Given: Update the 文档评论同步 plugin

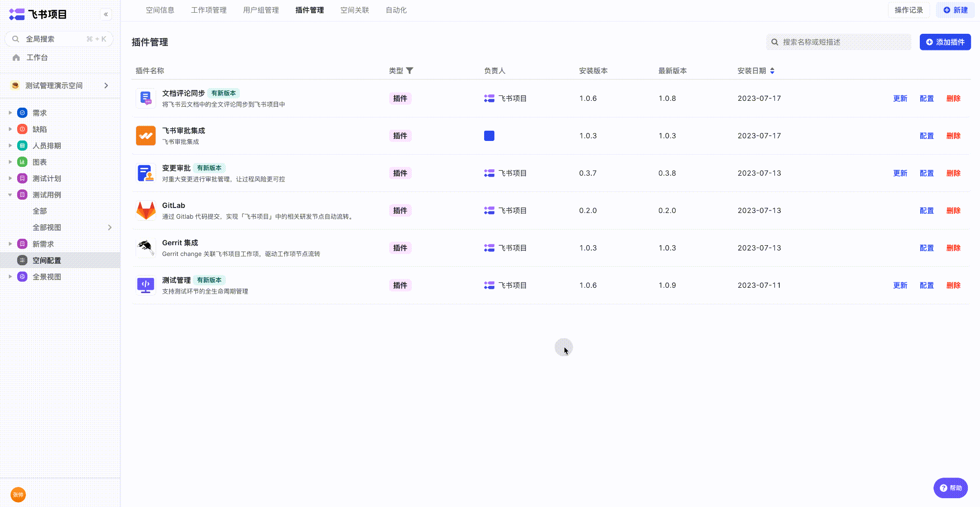Looking at the screenshot, I should 900,99.
